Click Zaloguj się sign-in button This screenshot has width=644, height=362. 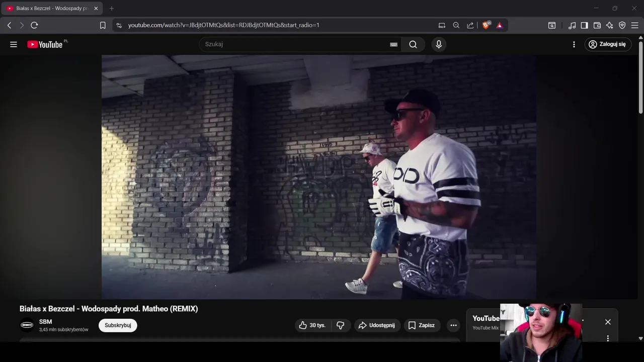click(608, 44)
